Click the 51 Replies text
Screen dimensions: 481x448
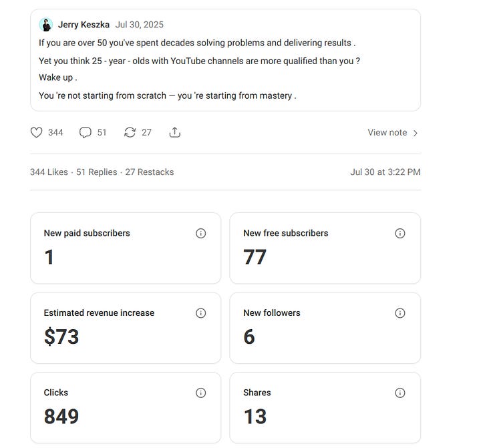pos(97,172)
